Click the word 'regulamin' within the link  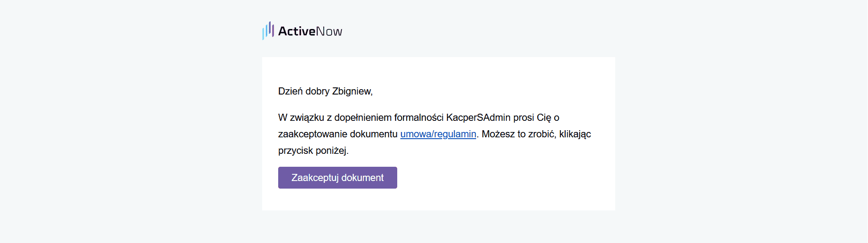click(455, 134)
